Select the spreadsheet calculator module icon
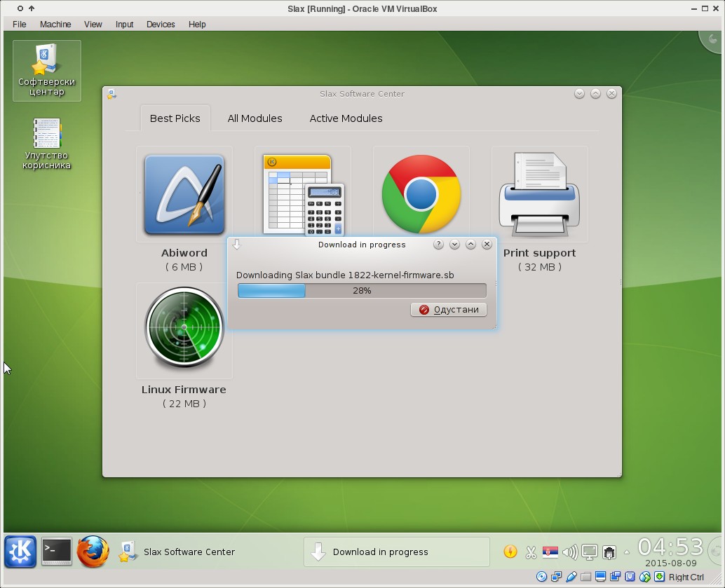The image size is (725, 588). coord(303,195)
